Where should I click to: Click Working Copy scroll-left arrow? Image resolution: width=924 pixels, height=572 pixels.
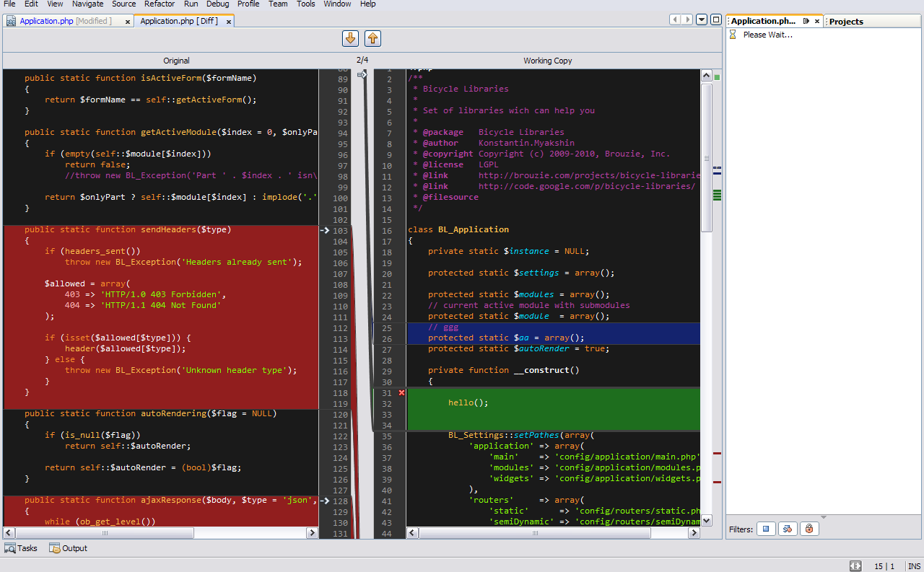tap(412, 533)
